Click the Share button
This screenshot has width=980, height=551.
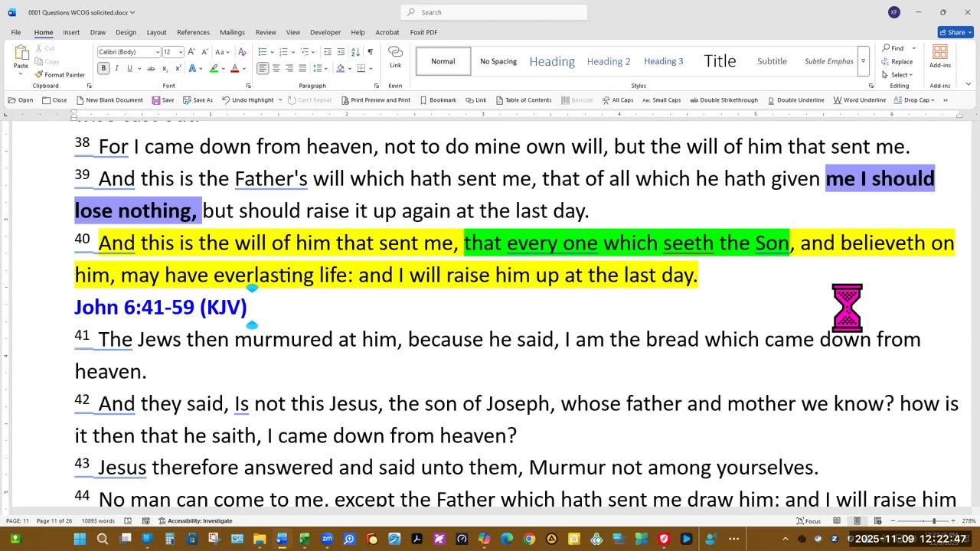point(955,32)
